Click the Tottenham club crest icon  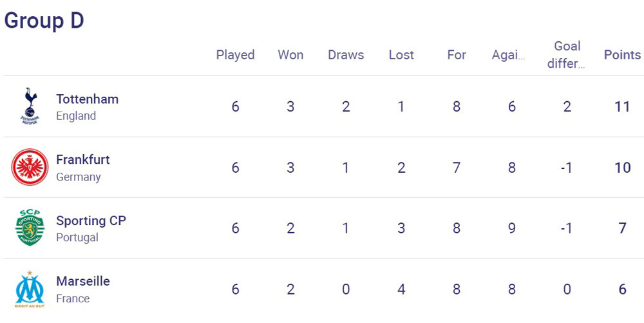click(x=30, y=106)
